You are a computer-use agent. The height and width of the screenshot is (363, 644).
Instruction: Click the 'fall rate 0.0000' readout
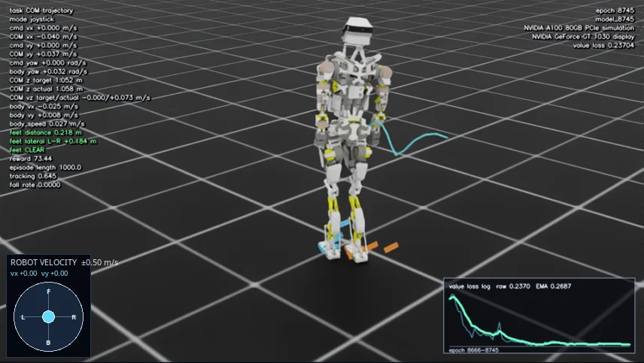35,185
